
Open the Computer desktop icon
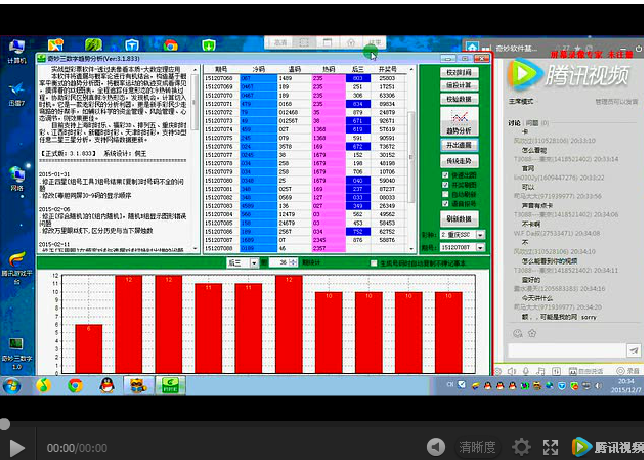(17, 47)
